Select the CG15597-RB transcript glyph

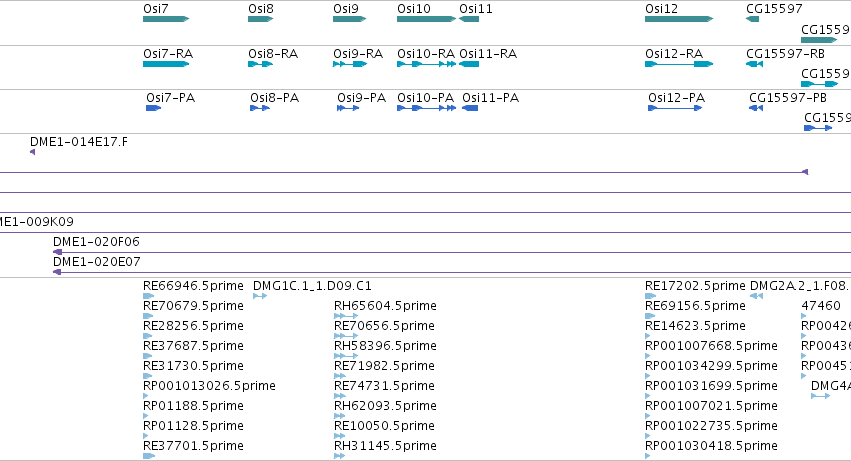click(x=754, y=64)
